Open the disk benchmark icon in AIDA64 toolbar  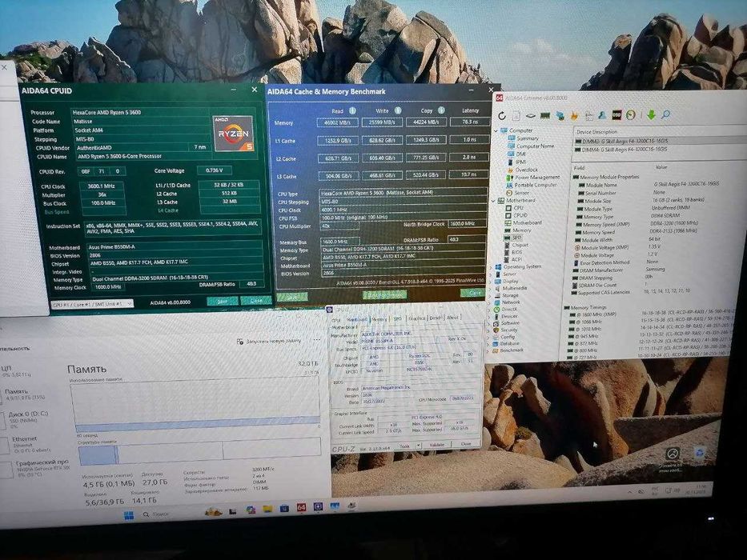point(531,116)
